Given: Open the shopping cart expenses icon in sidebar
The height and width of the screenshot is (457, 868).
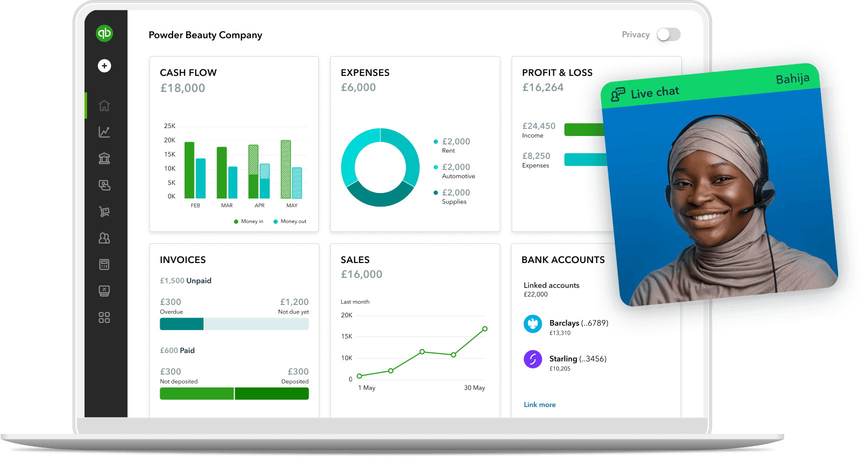Looking at the screenshot, I should (x=104, y=211).
